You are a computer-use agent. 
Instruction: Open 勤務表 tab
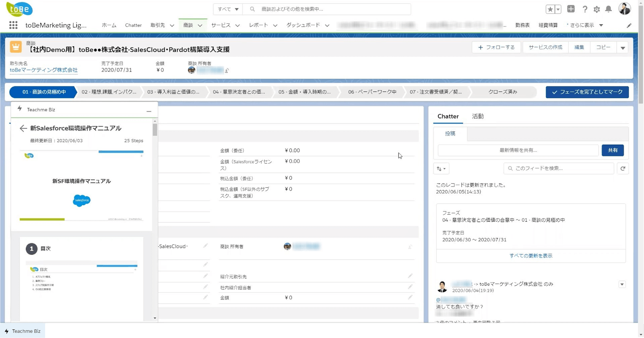coord(522,25)
